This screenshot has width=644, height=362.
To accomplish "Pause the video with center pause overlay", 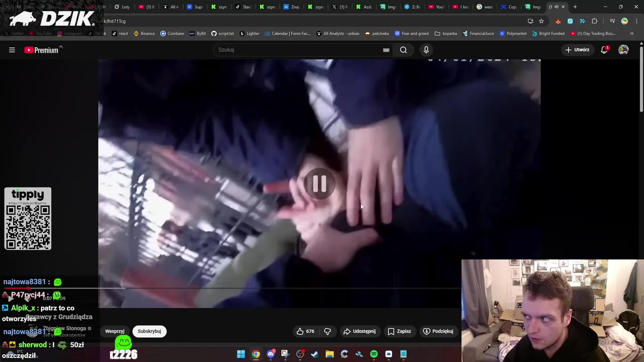I will pyautogui.click(x=319, y=184).
